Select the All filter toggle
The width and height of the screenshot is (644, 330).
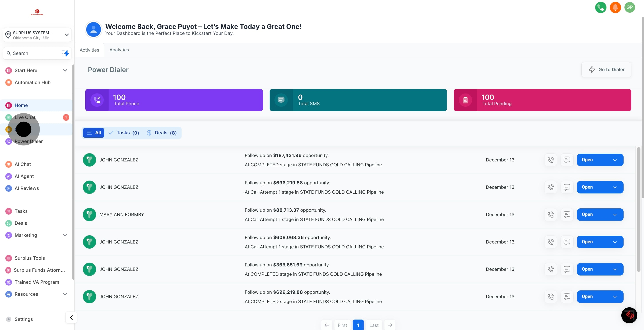(93, 133)
